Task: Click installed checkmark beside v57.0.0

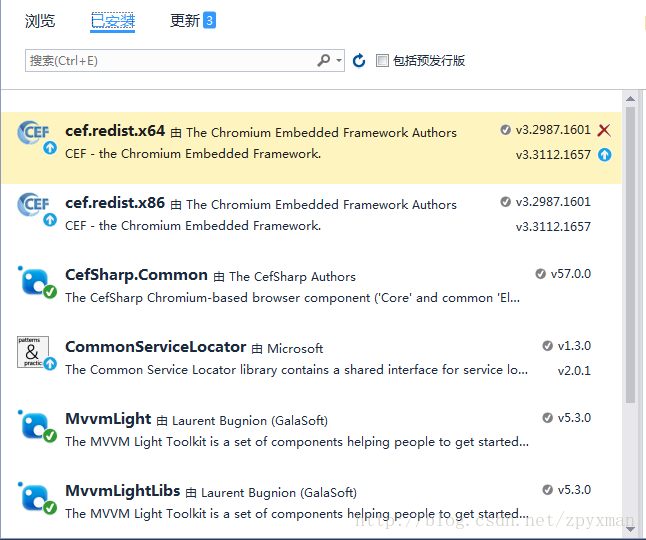Action: pyautogui.click(x=540, y=274)
